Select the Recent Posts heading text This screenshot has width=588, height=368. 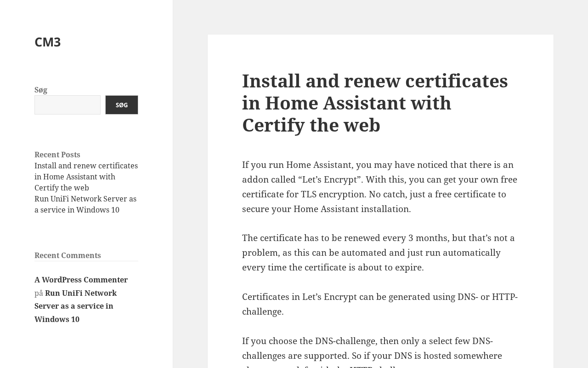pyautogui.click(x=57, y=155)
